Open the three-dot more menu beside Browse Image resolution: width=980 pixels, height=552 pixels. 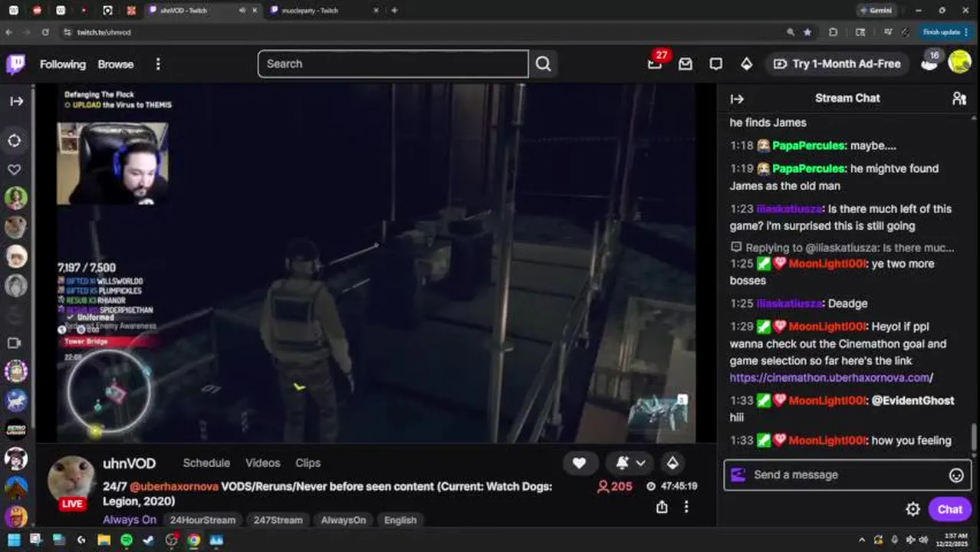click(158, 64)
